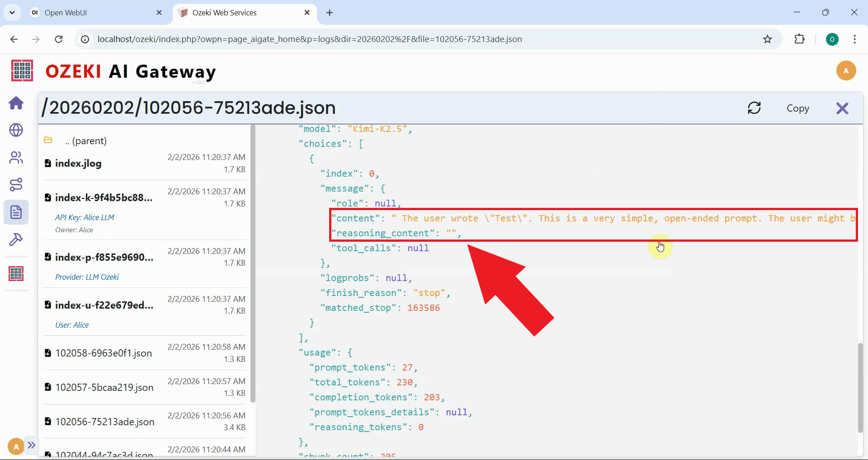Open the Users panel icon
This screenshot has height=460, width=868.
[16, 158]
